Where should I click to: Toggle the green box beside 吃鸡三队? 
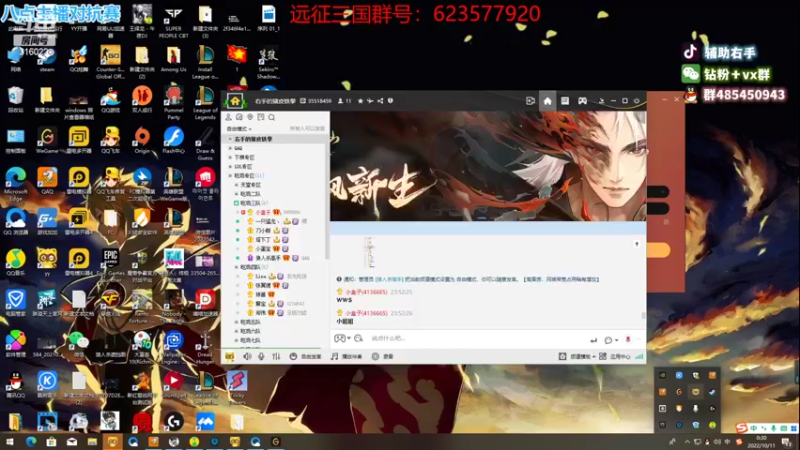236,203
